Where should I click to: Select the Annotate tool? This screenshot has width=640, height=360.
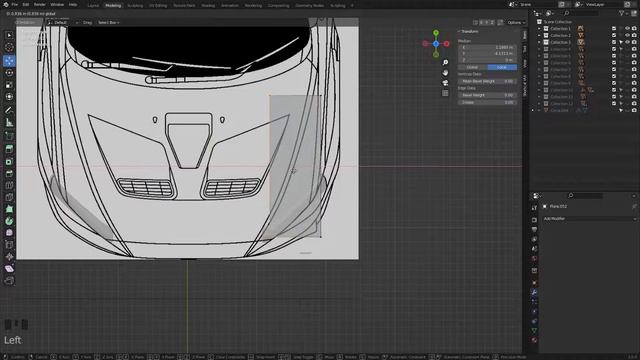coord(9,110)
